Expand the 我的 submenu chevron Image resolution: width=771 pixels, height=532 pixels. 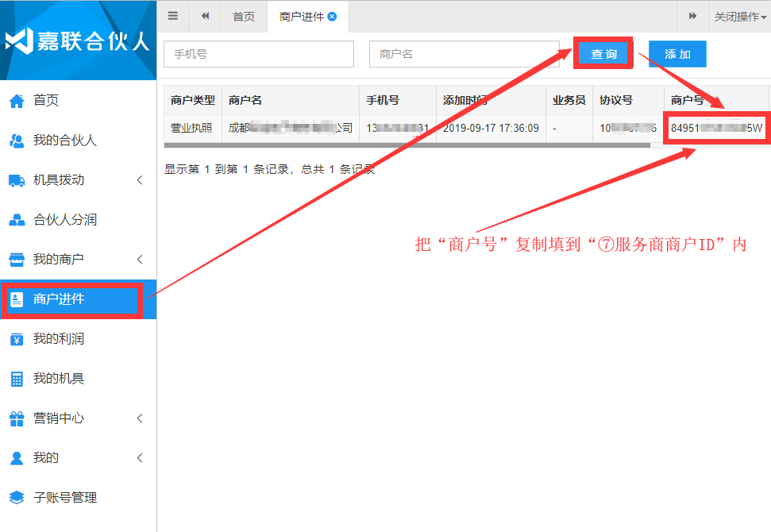(140, 458)
